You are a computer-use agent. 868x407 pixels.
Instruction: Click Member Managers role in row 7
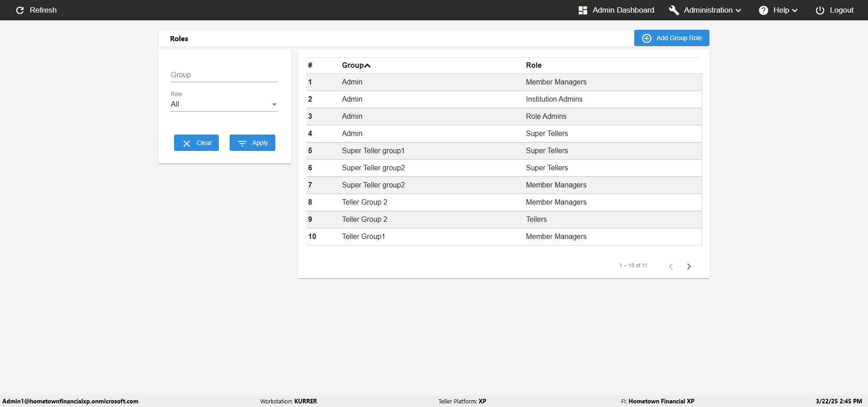point(556,185)
